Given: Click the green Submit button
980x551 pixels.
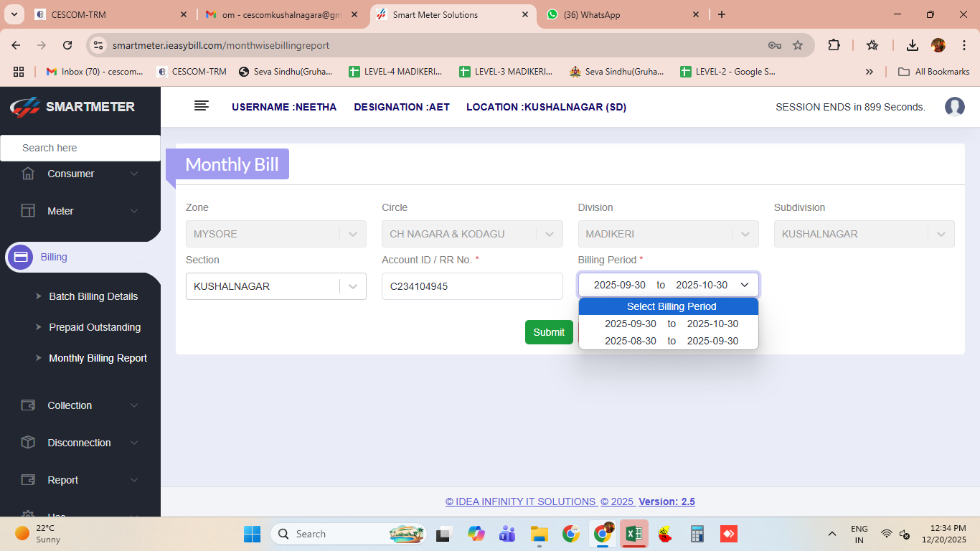Looking at the screenshot, I should [x=549, y=332].
